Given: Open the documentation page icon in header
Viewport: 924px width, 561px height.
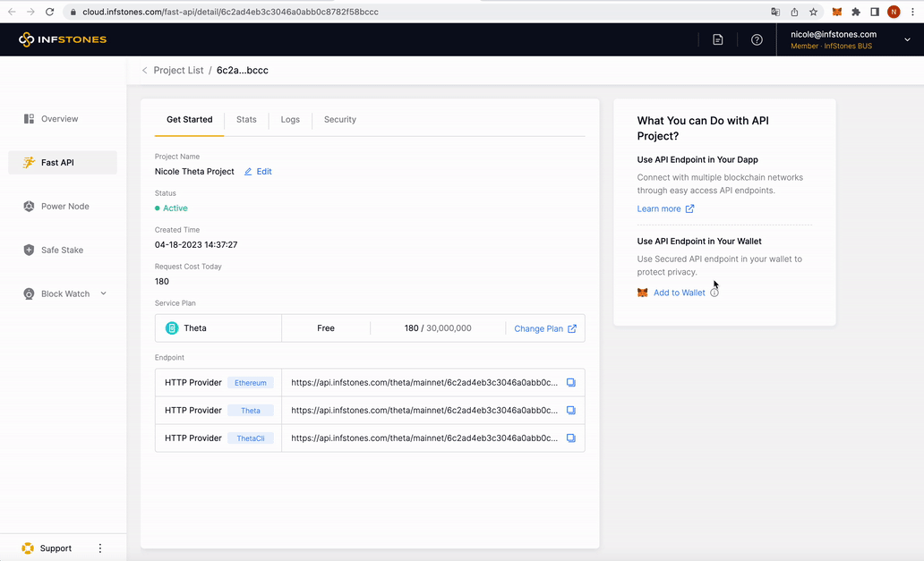Looking at the screenshot, I should pyautogui.click(x=718, y=39).
